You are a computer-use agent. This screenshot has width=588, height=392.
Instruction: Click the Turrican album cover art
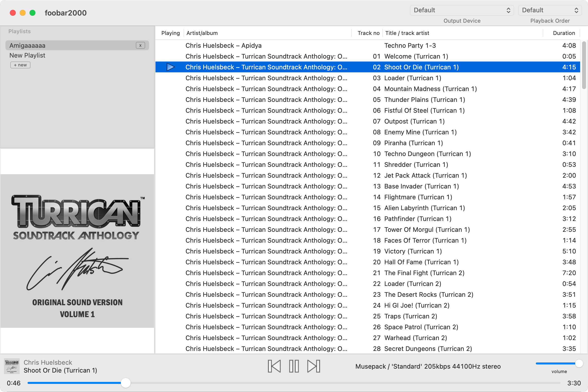pos(77,251)
